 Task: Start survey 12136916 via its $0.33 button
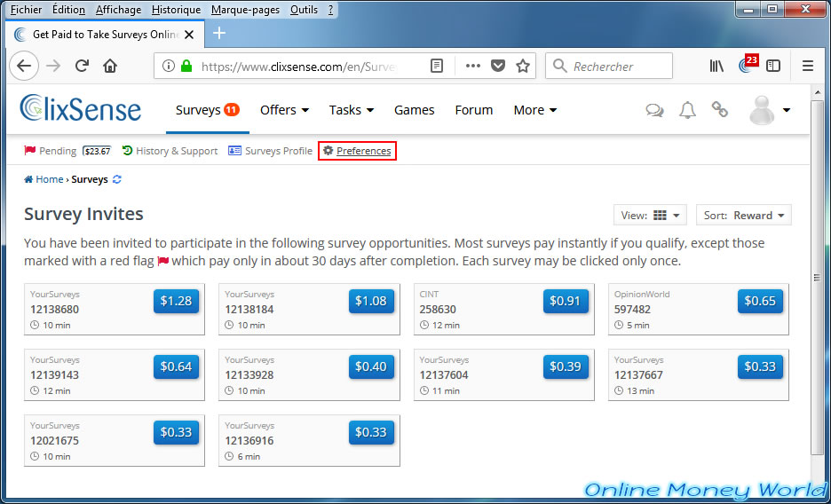(x=371, y=432)
